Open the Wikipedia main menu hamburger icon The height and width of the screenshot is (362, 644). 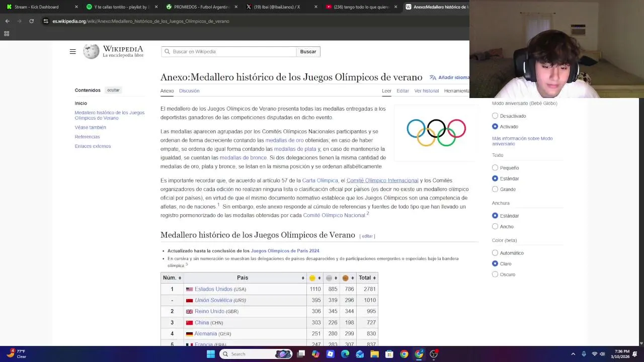[72, 51]
